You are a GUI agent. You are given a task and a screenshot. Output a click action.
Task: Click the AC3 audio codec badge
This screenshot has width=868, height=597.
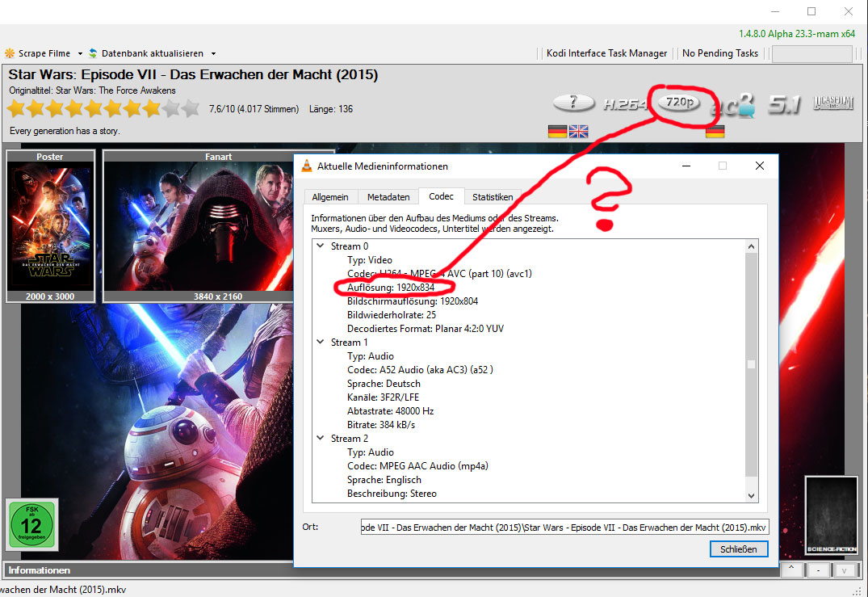pos(733,105)
